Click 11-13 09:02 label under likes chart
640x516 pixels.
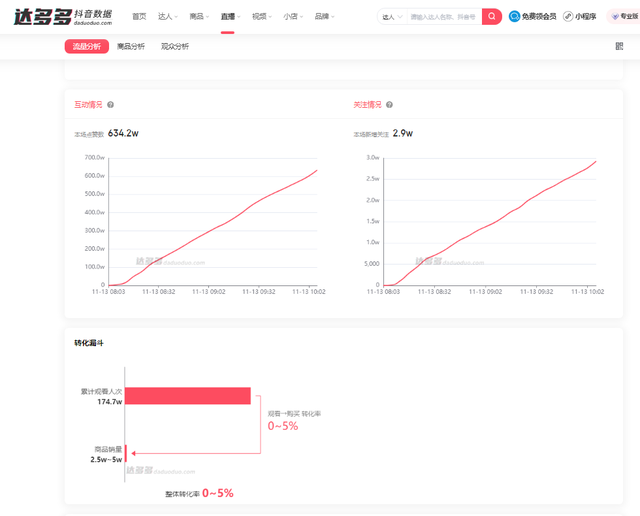(x=209, y=292)
